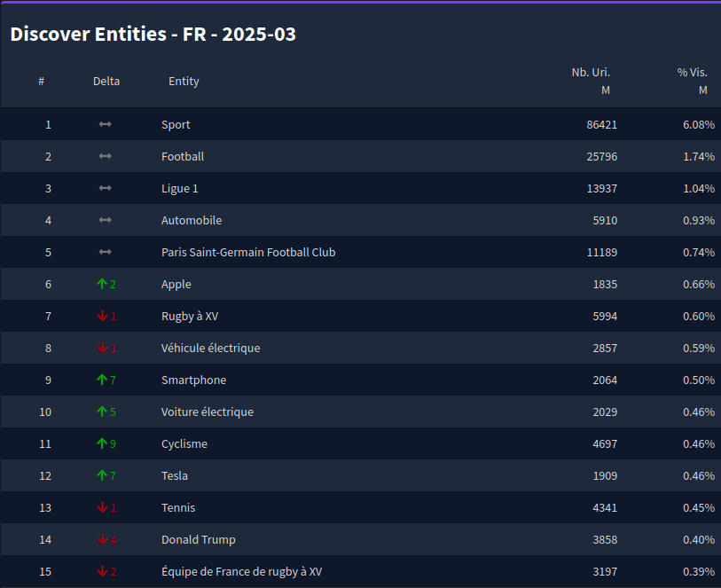Viewport: 721px width, 588px height.
Task: Click the 0.74% visibility value
Action: pyautogui.click(x=699, y=253)
